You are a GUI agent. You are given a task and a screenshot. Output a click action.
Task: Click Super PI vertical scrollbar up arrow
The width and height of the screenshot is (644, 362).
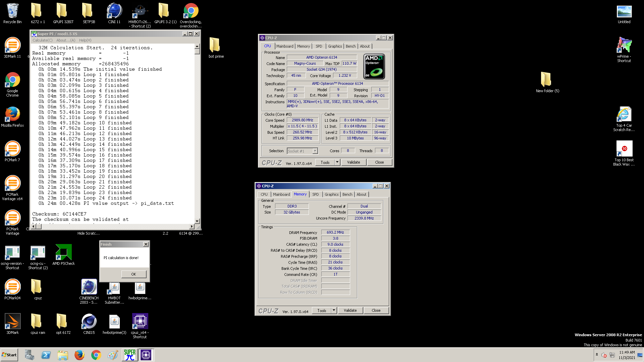[197, 46]
